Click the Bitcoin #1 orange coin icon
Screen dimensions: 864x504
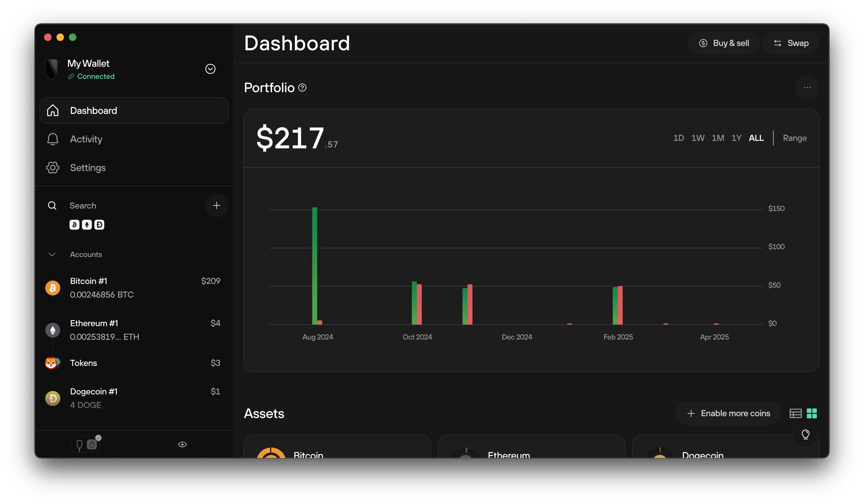[53, 288]
